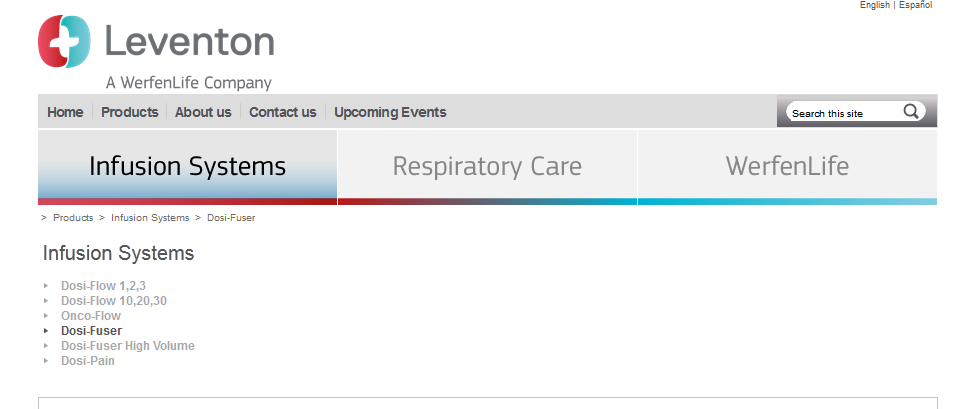The height and width of the screenshot is (409, 964).
Task: Open the Dosi-Flow 1,2,3 product link
Action: coord(103,286)
